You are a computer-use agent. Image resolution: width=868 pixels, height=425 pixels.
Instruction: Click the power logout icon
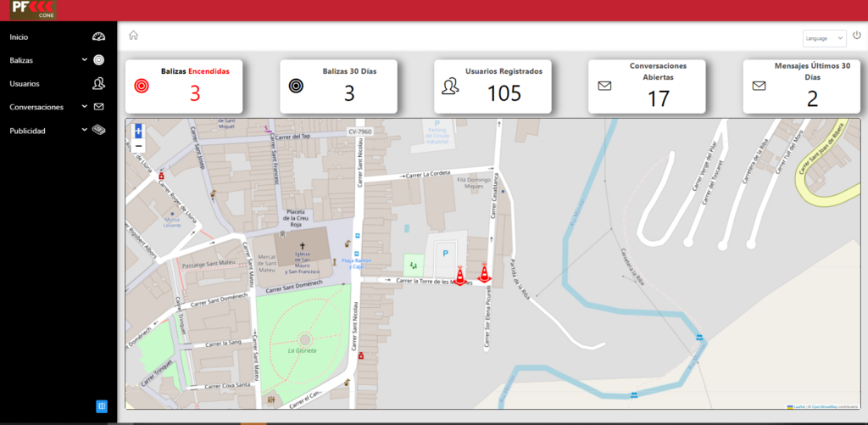click(856, 36)
